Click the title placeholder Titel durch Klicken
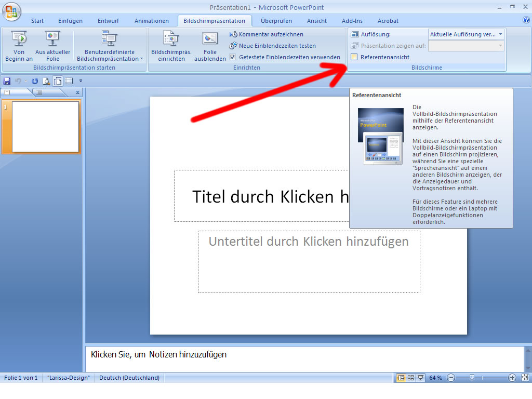 [262, 196]
